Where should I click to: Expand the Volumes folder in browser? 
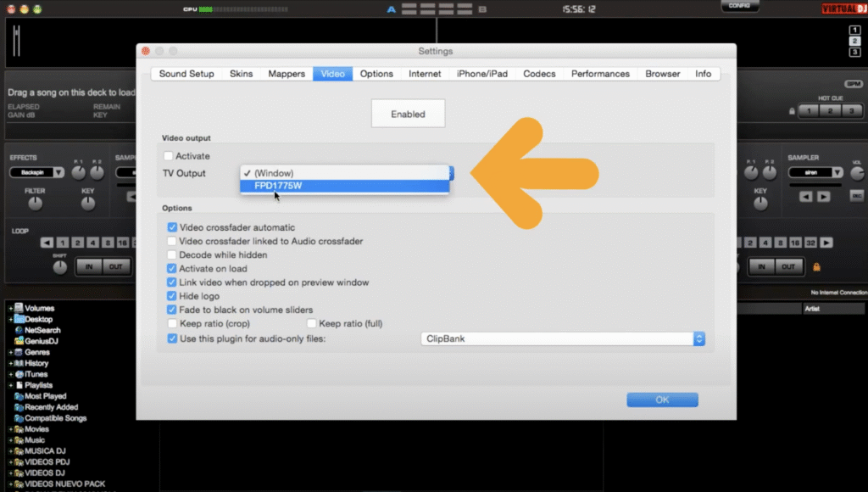[x=10, y=308]
